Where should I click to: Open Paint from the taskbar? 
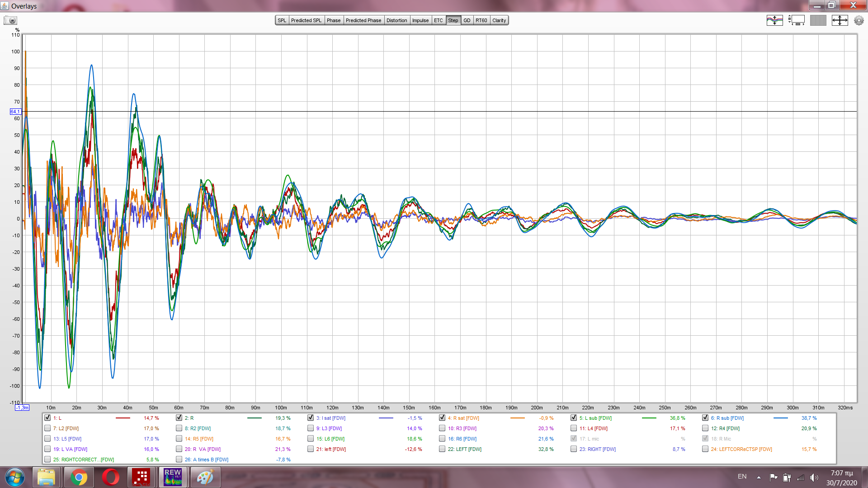tap(205, 477)
